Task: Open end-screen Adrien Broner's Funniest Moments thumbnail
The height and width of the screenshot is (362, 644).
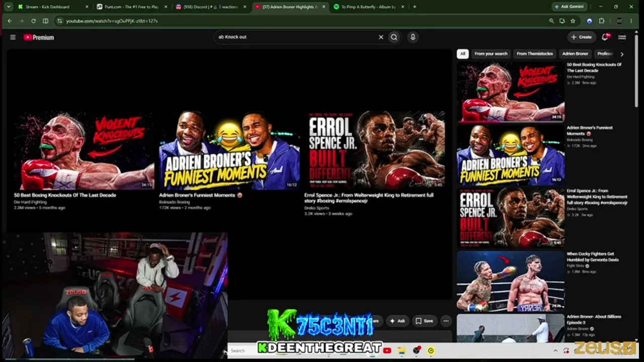Action: tap(229, 150)
